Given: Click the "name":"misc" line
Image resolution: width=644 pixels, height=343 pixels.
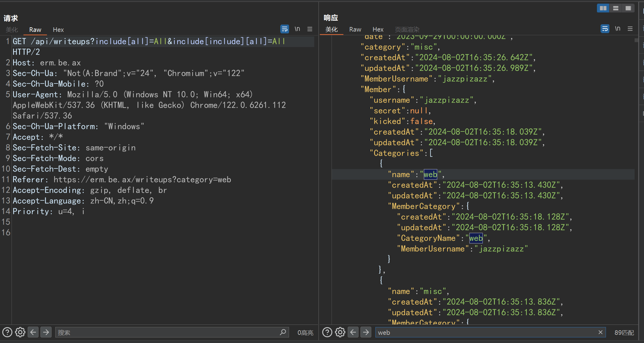Looking at the screenshot, I should (x=418, y=291).
